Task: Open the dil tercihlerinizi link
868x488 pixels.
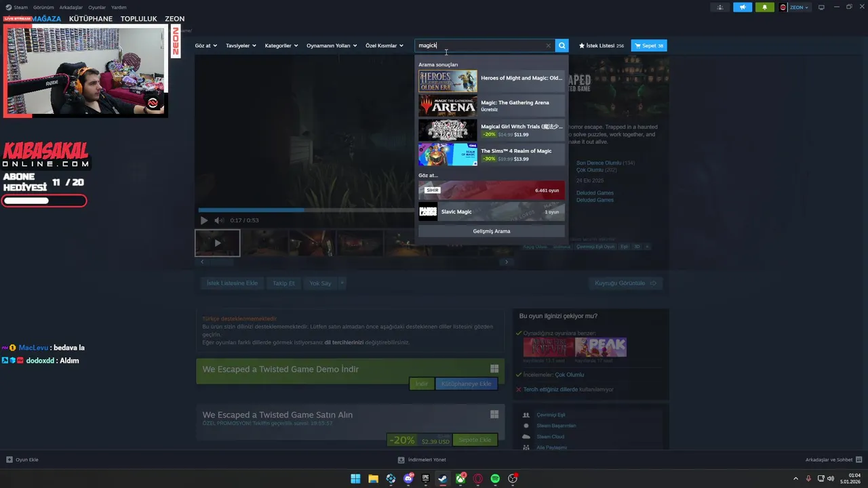Action: (344, 342)
